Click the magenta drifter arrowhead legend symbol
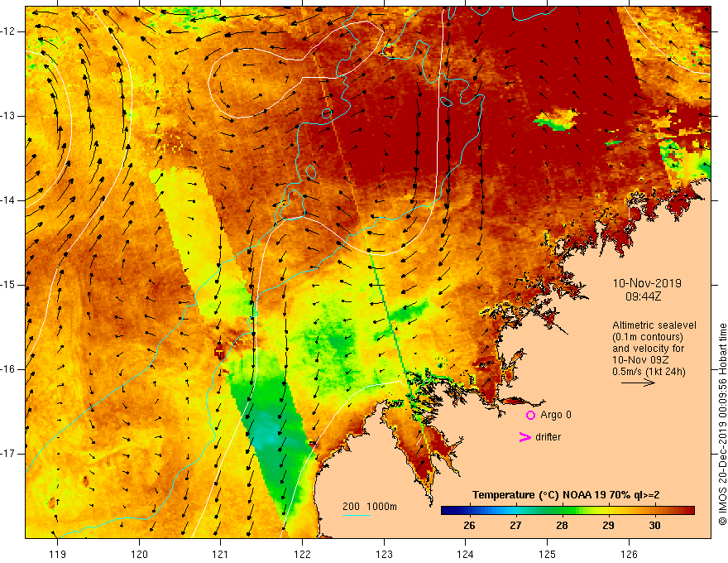 coord(524,437)
